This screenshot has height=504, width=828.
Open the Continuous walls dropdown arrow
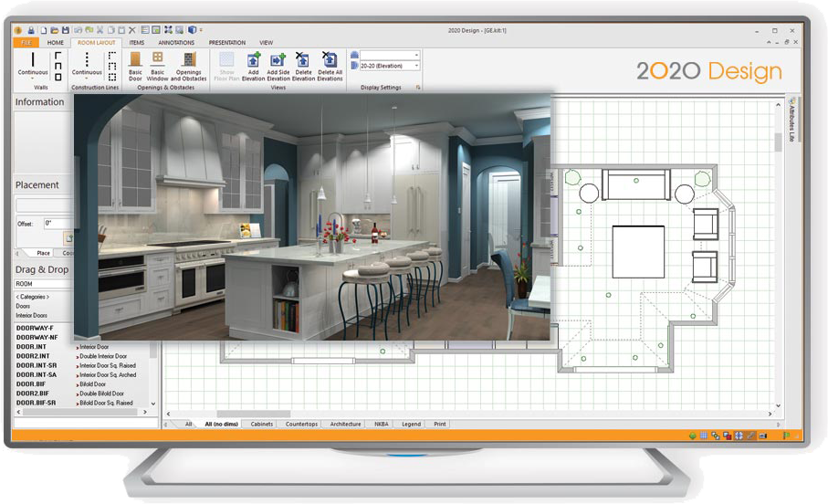pos(33,79)
